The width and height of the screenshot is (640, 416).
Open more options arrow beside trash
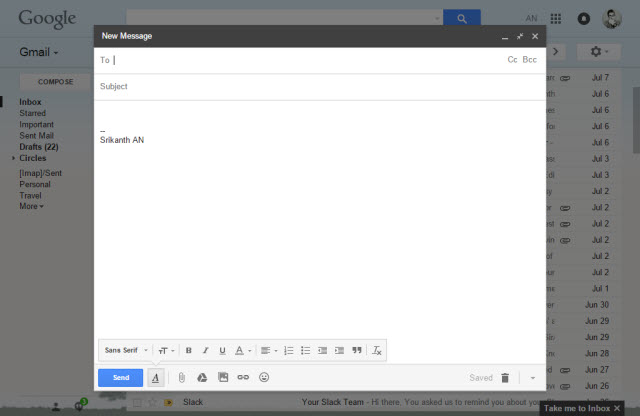coord(533,378)
